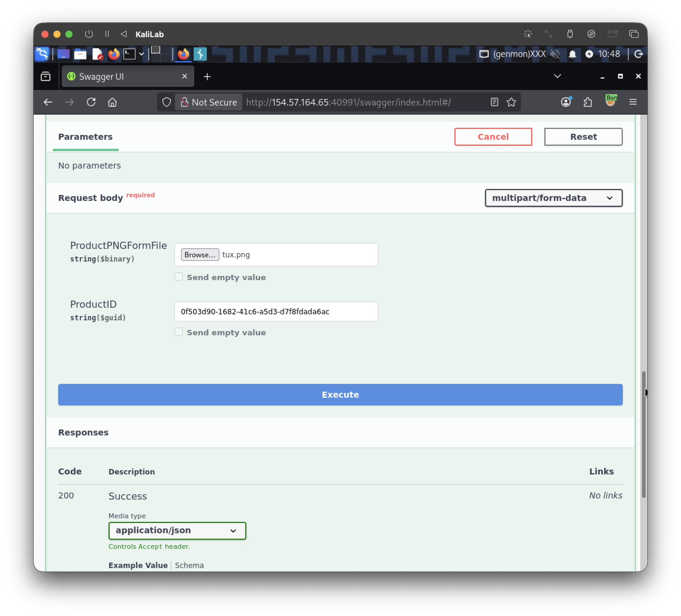Click Browse to choose a file
681x616 pixels.
[200, 254]
